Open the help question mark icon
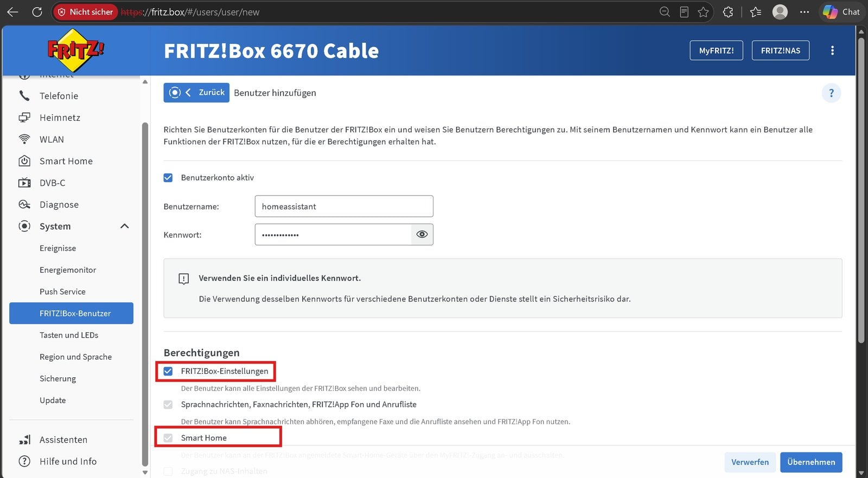Image resolution: width=868 pixels, height=478 pixels. click(831, 93)
